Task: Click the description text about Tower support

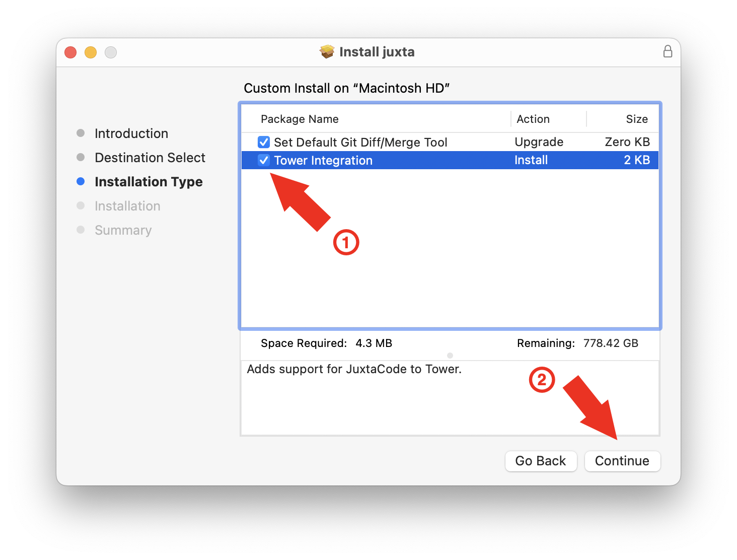Action: coord(354,369)
